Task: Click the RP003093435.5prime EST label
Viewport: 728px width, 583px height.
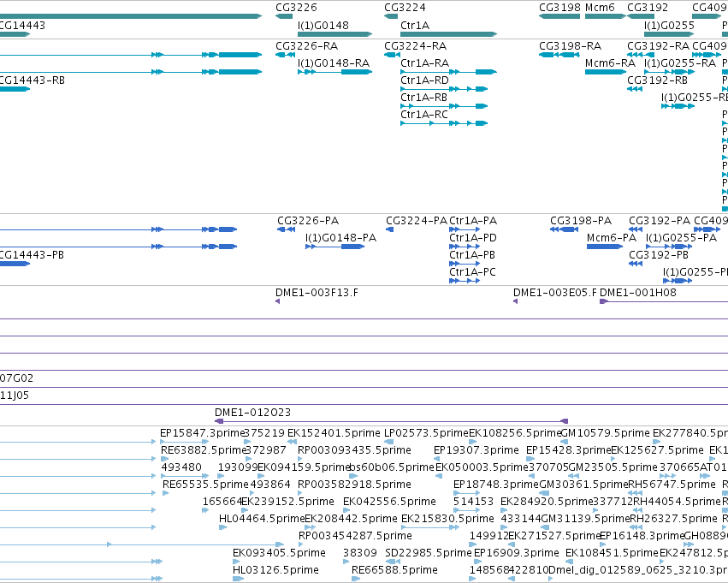Action: tap(354, 449)
